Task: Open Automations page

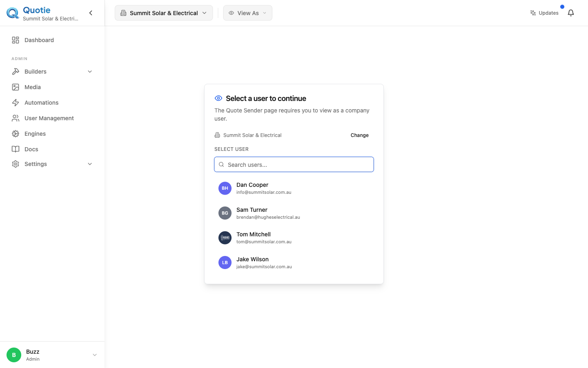Action: click(52, 103)
